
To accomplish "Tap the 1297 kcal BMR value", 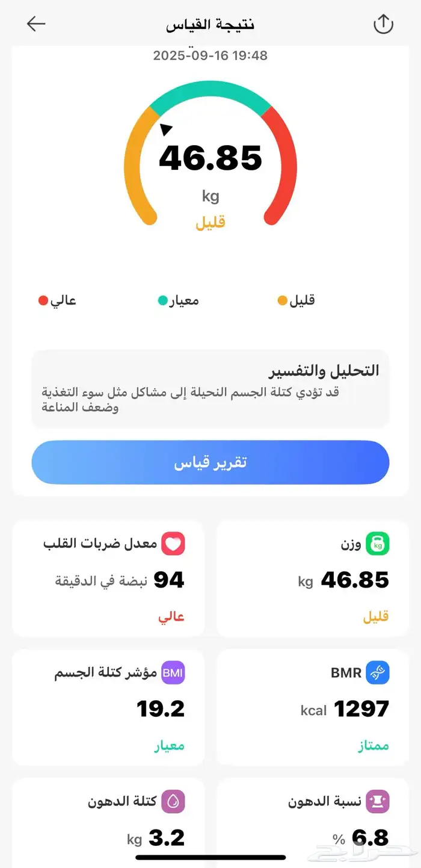I will [x=361, y=709].
